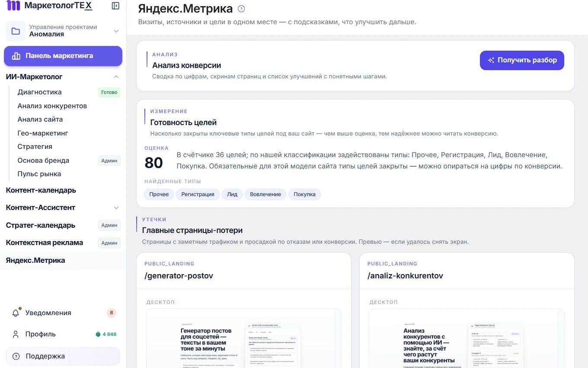Image resolution: width=588 pixels, height=368 pixels.
Task: Click the Анализ конверсии heading
Action: pyautogui.click(x=187, y=66)
